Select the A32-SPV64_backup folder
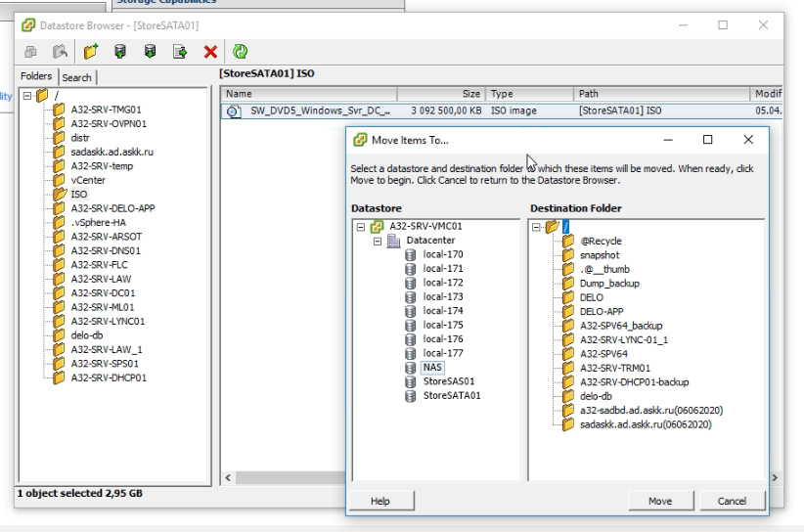804x532 pixels. point(621,326)
